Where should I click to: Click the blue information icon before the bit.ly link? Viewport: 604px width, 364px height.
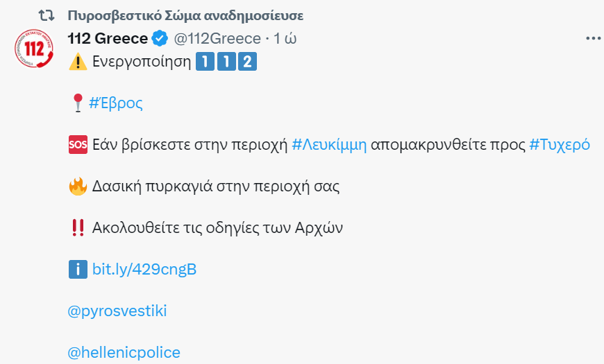pyautogui.click(x=77, y=270)
